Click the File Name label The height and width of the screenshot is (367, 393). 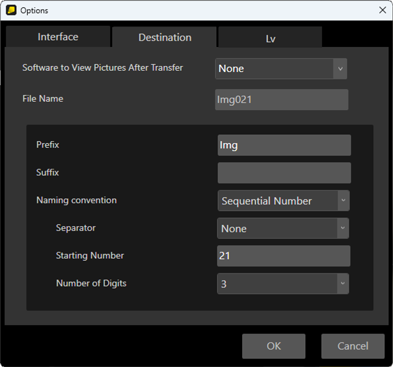point(43,99)
